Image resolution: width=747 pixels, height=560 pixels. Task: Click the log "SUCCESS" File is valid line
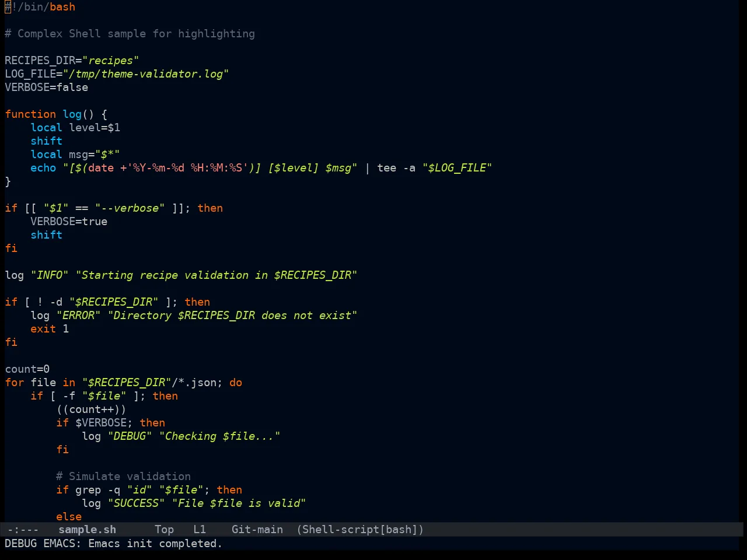pos(194,503)
